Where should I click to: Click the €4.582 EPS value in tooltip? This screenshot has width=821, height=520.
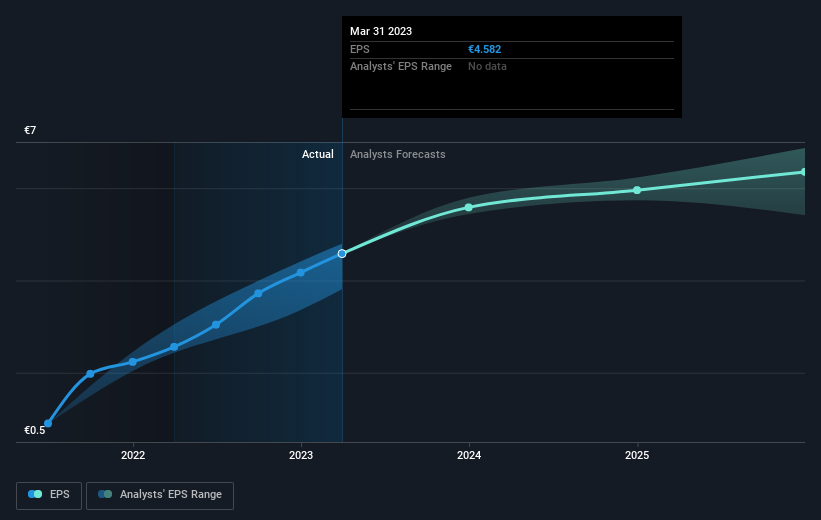coord(484,49)
